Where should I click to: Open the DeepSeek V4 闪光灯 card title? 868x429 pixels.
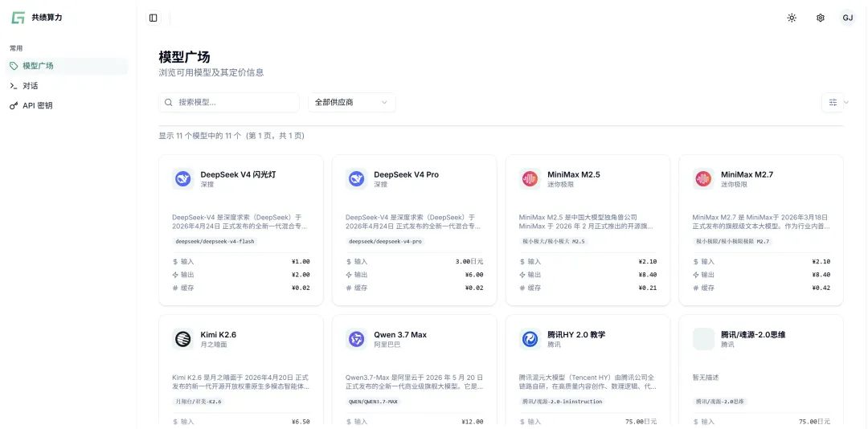point(238,174)
